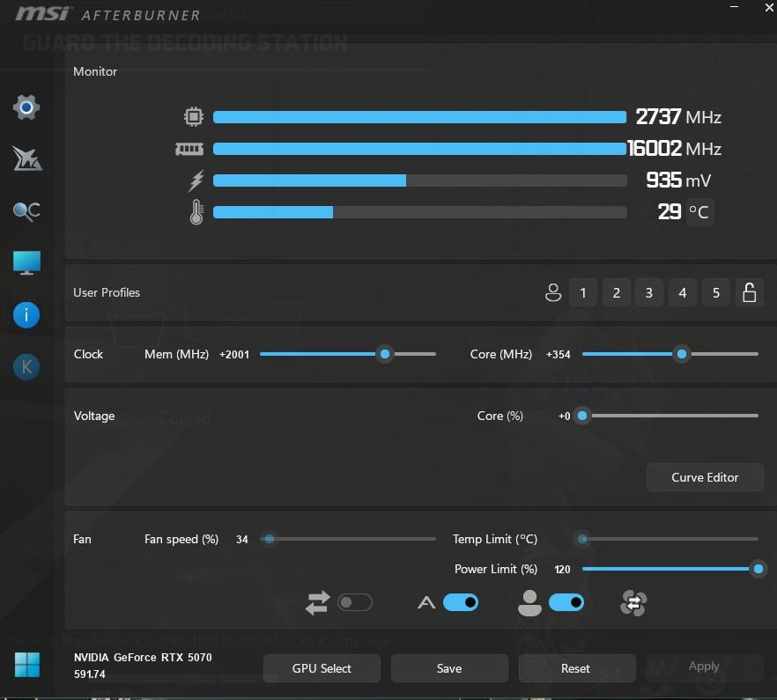
Task: Toggle the fan sync switch
Action: click(355, 602)
